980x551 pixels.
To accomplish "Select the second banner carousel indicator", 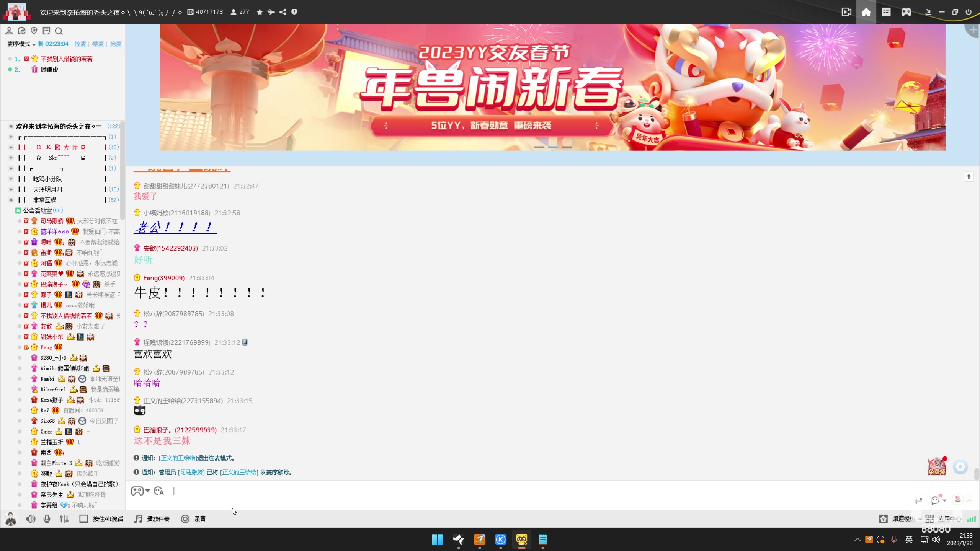I will 553,147.
